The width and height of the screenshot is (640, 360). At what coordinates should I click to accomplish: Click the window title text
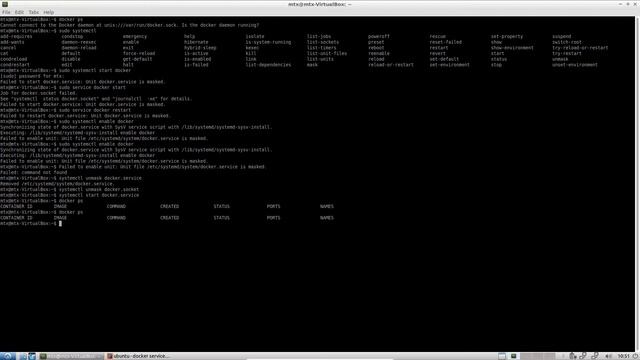click(320, 4)
